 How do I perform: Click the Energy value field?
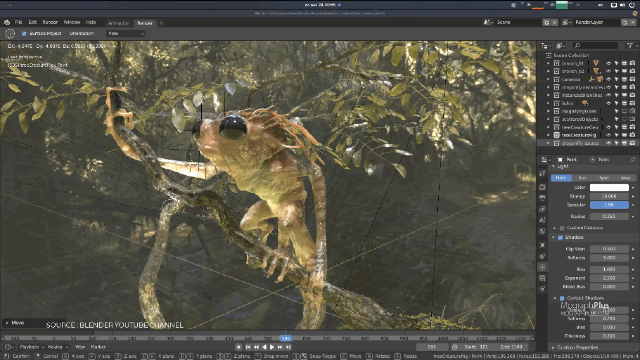click(x=609, y=196)
